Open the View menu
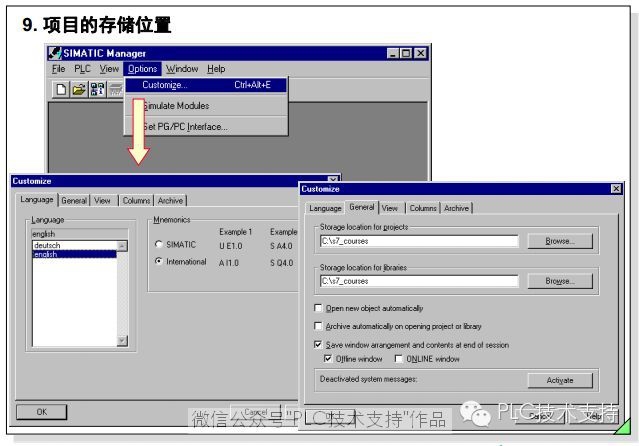 coord(109,69)
